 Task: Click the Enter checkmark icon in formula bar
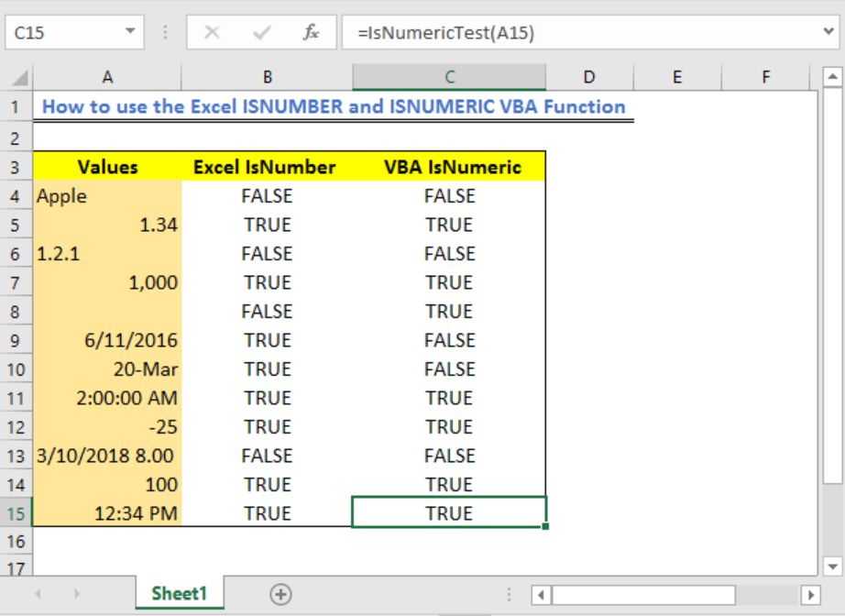[261, 32]
